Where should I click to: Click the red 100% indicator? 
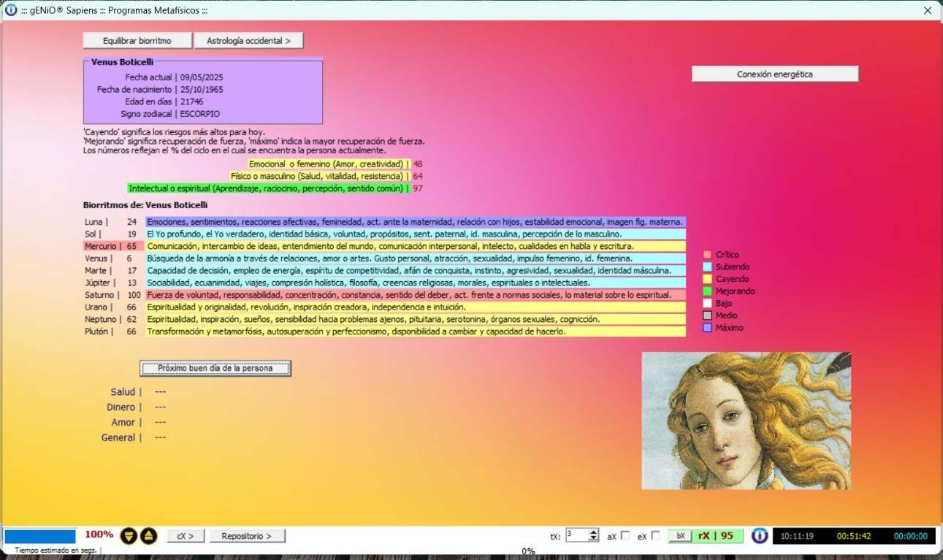[x=99, y=534]
